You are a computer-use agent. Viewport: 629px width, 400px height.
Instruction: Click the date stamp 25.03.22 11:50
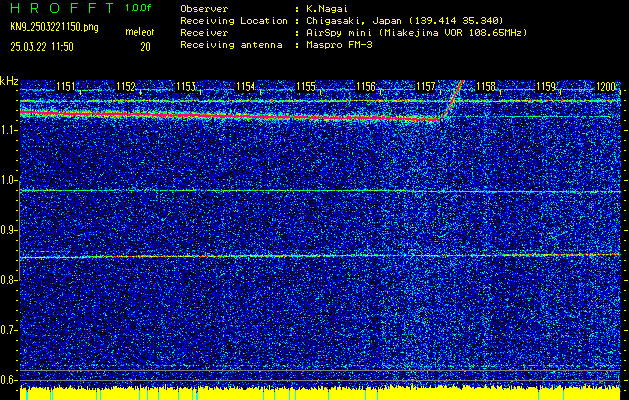pyautogui.click(x=42, y=47)
